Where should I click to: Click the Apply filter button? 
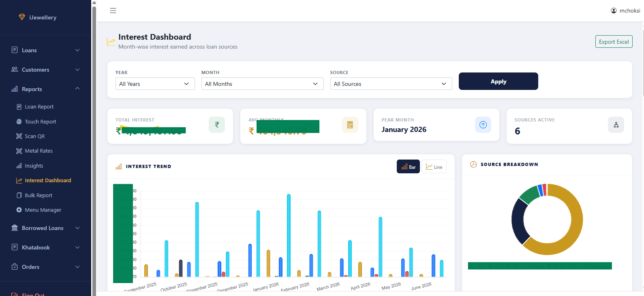click(x=499, y=81)
